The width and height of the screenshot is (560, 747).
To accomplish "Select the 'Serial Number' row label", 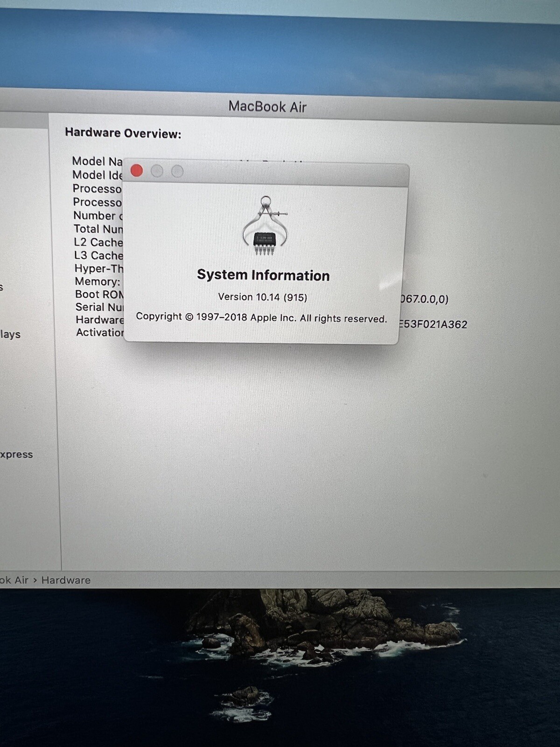I will (x=100, y=307).
